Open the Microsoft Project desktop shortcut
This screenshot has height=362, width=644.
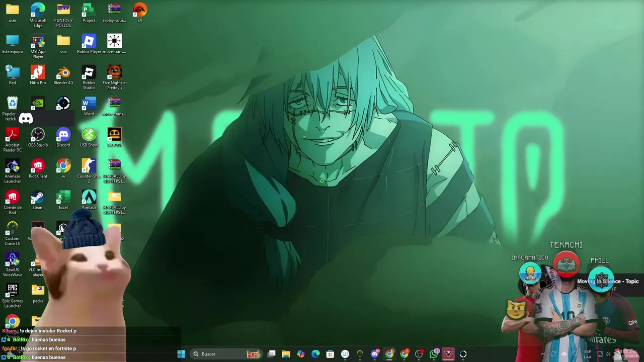89,13
